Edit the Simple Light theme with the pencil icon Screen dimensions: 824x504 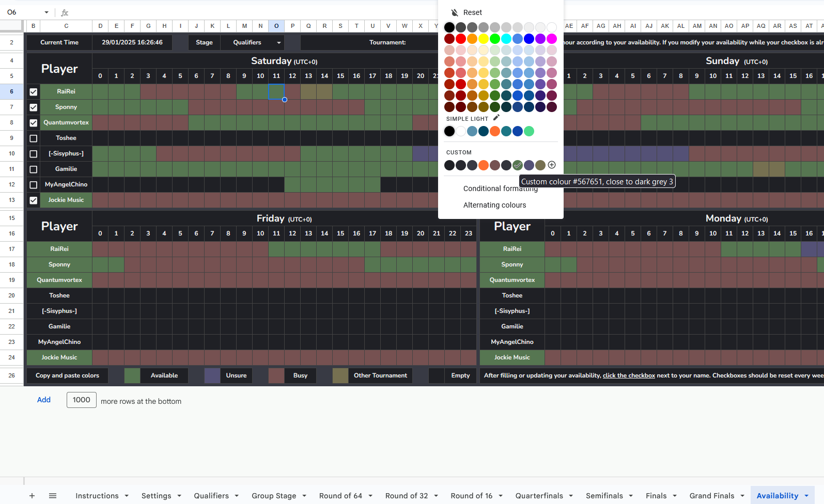tap(496, 118)
